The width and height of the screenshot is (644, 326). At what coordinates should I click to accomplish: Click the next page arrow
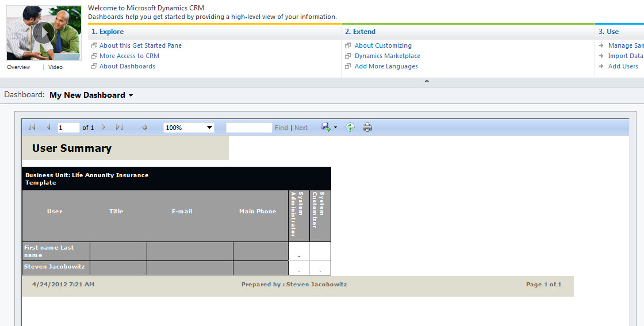(103, 127)
